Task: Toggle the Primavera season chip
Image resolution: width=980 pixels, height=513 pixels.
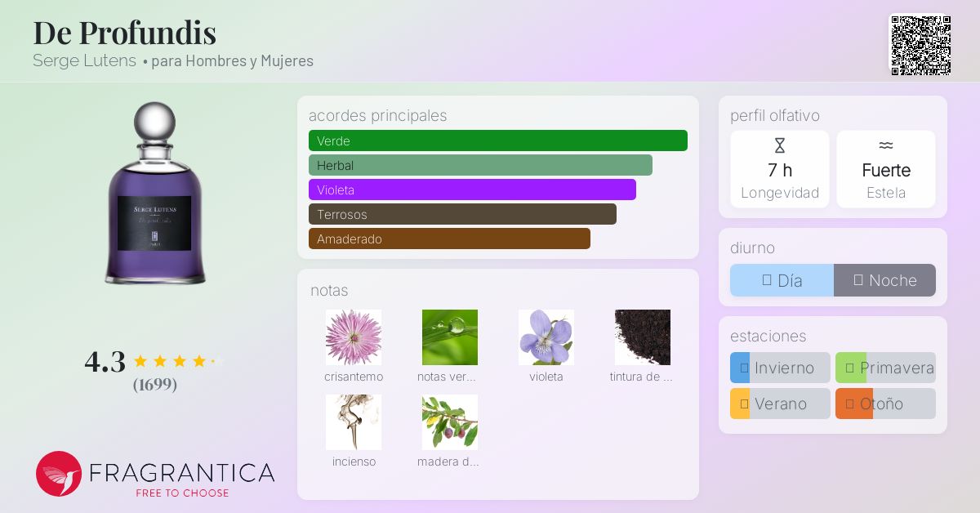Action: click(x=885, y=368)
